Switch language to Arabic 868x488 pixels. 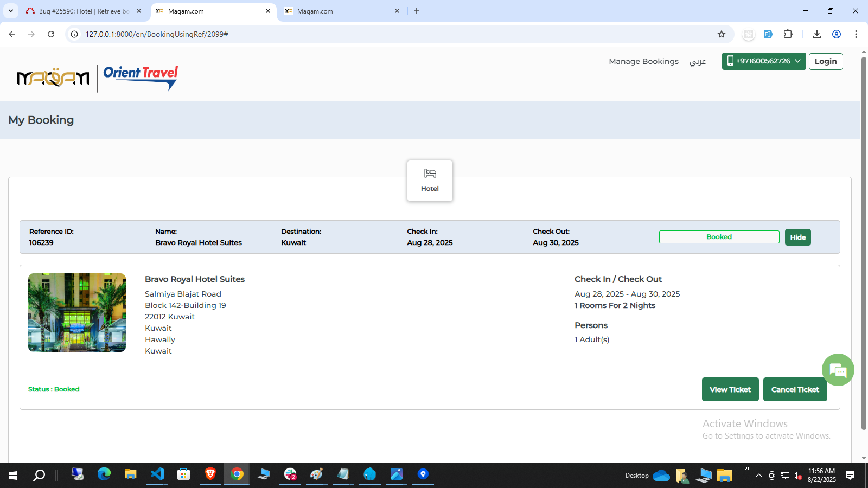697,62
